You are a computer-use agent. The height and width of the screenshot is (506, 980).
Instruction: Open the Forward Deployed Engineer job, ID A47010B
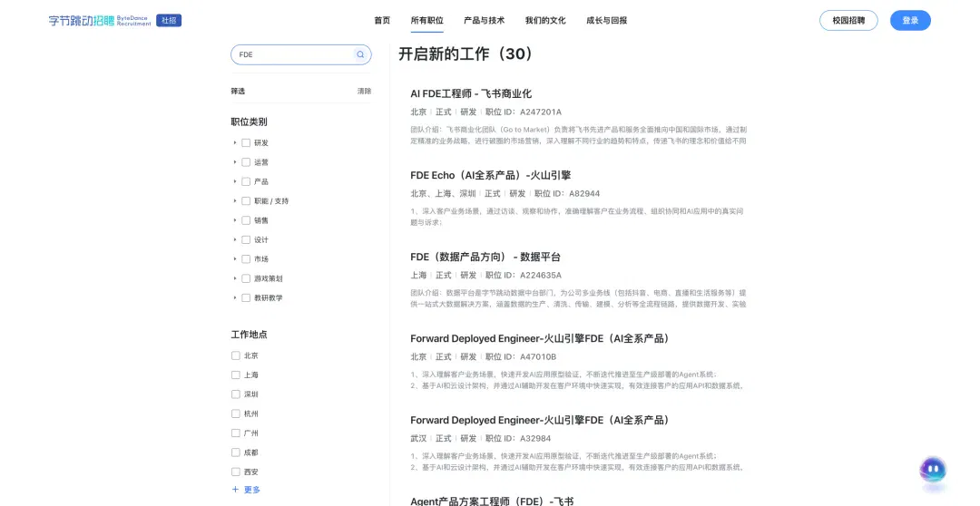point(542,338)
